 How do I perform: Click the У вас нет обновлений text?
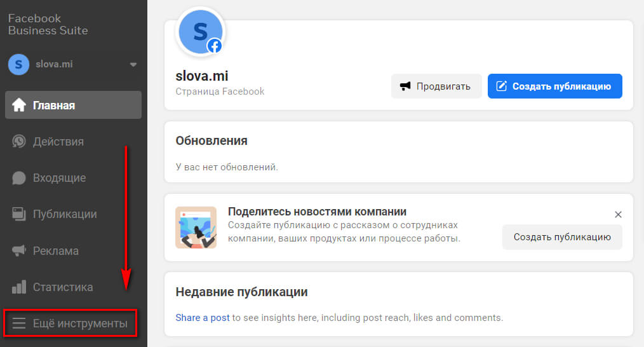227,167
